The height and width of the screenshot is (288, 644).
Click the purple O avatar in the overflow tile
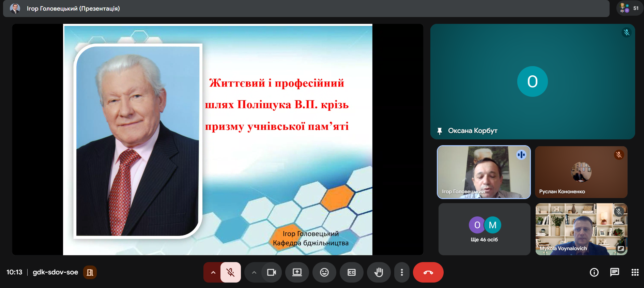477,225
